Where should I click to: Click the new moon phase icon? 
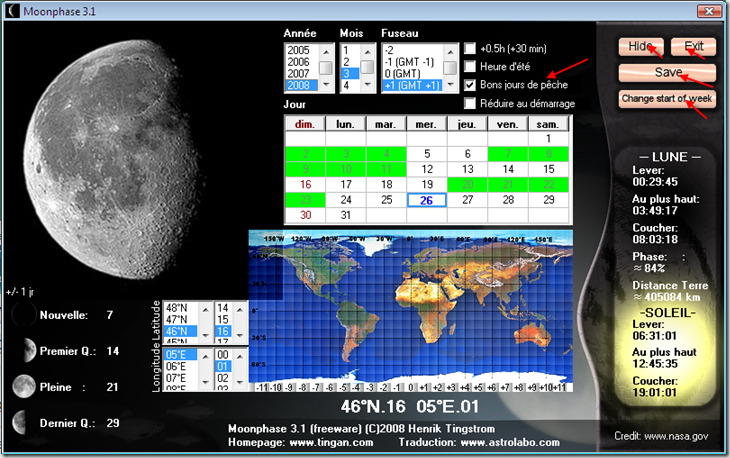[23, 316]
